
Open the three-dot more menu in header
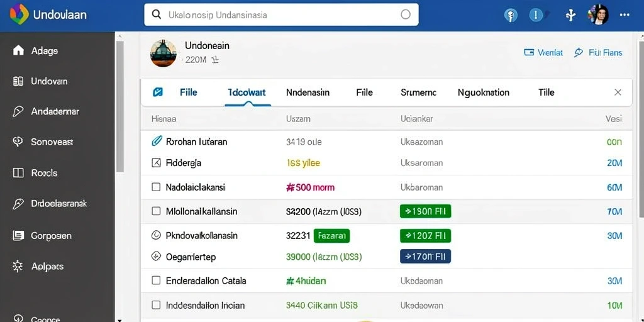tap(625, 15)
